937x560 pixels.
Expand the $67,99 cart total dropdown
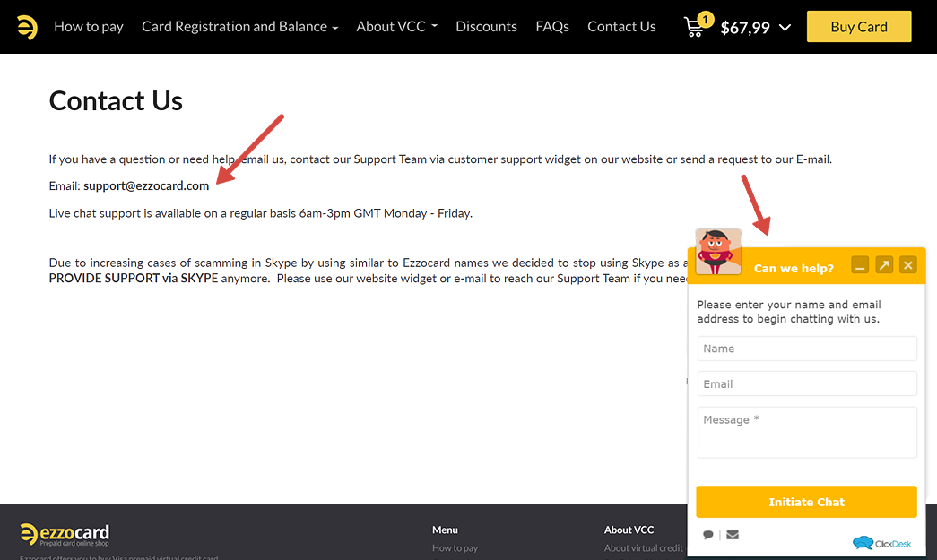[x=756, y=28]
